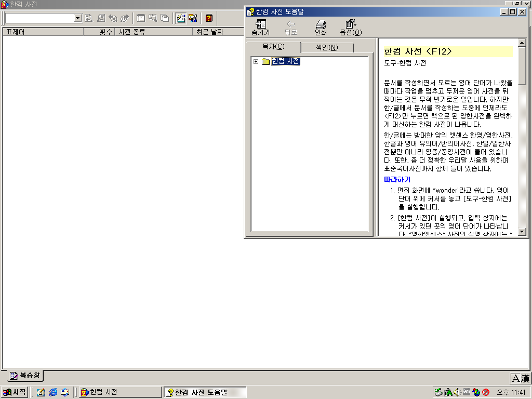
Task: Launch Internet Explorer from quick launch
Action: coord(53,392)
